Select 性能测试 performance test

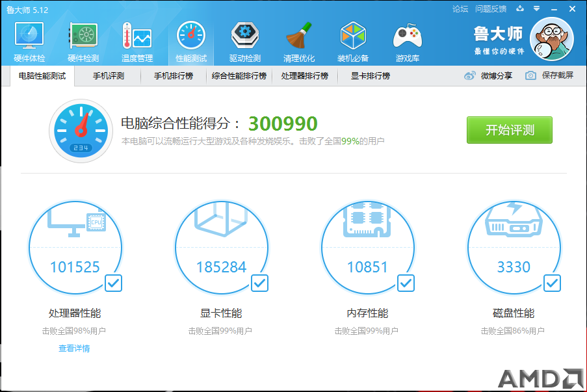[191, 42]
